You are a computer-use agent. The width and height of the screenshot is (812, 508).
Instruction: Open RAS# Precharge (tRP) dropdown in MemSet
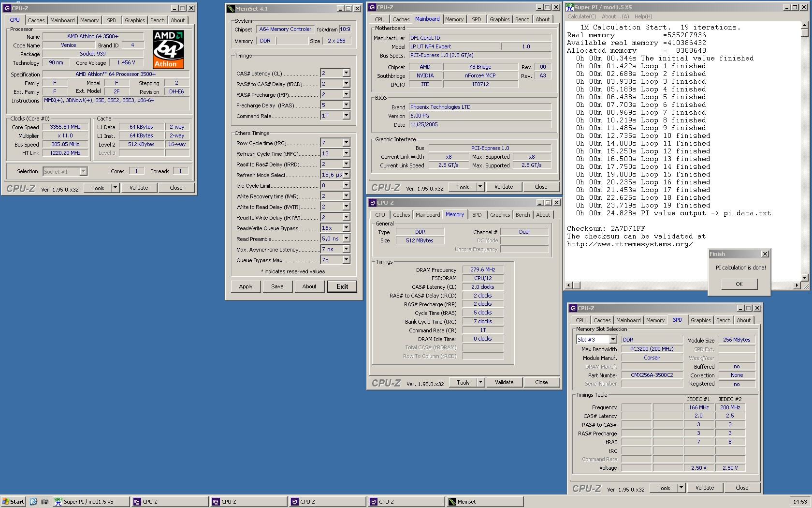346,94
